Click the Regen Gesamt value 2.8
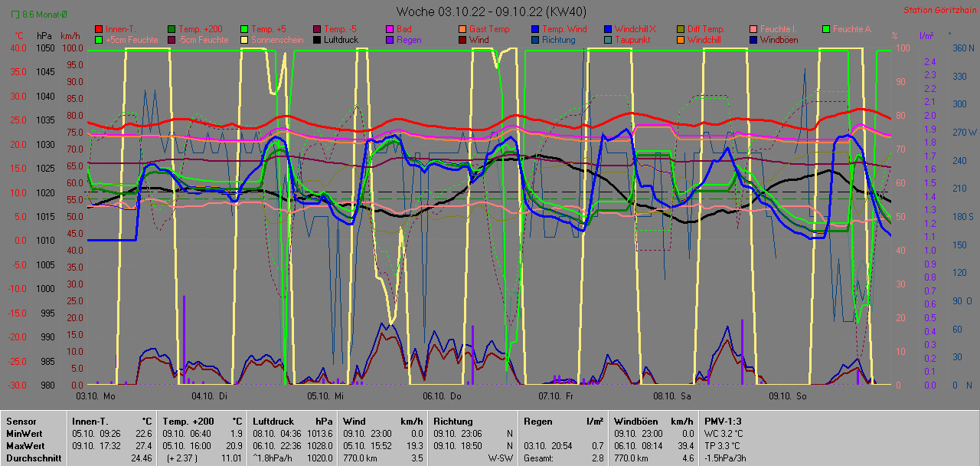Viewport: 980px width, 466px height. pos(598,458)
